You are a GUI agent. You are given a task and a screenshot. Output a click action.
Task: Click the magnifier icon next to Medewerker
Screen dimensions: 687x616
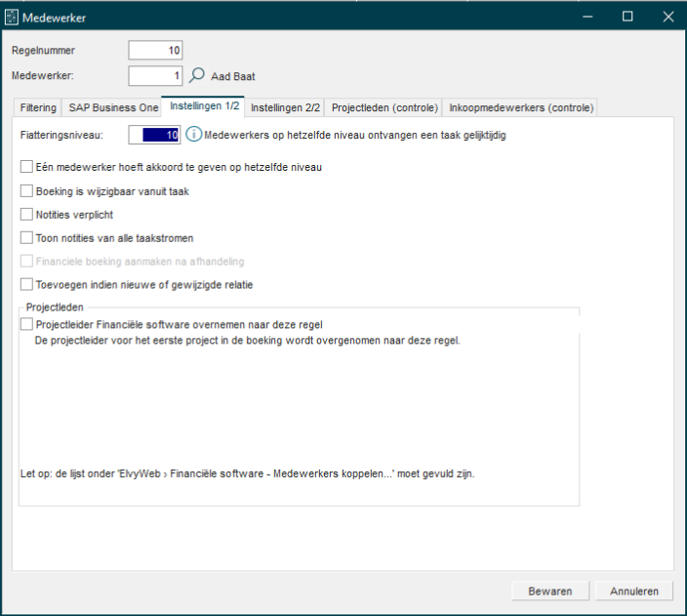(x=197, y=75)
